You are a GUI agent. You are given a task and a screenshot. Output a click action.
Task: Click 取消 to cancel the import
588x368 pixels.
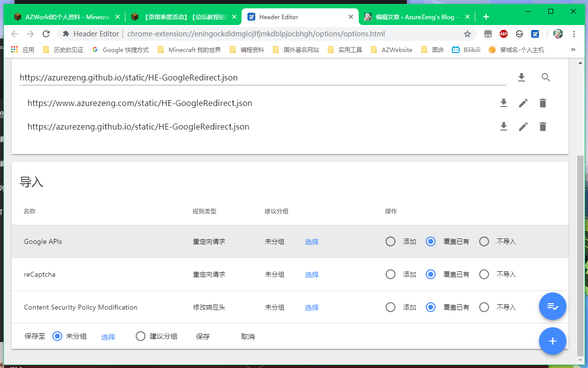click(x=248, y=336)
